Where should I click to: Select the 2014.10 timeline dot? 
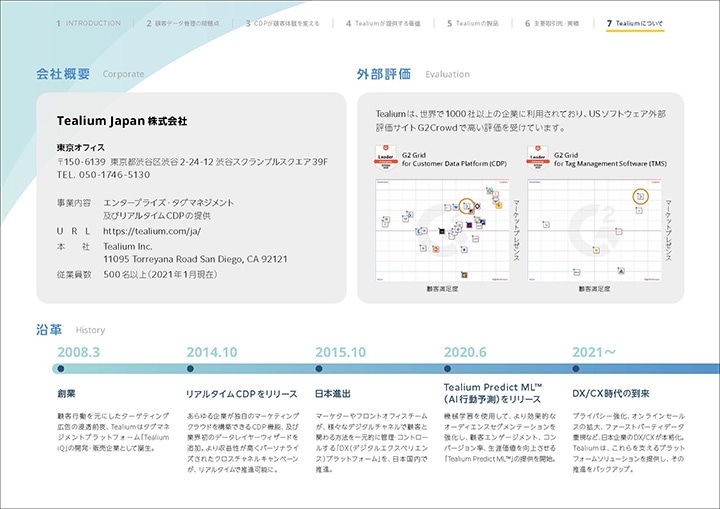190,368
